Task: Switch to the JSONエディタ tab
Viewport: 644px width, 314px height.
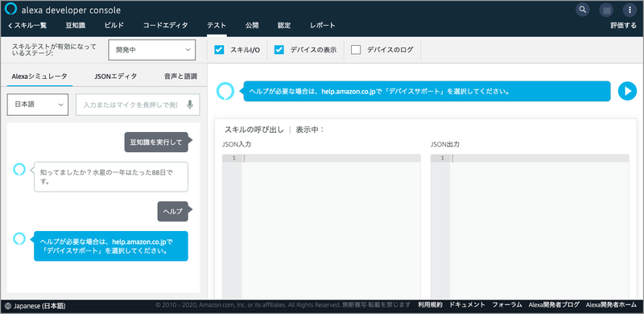Action: (116, 76)
